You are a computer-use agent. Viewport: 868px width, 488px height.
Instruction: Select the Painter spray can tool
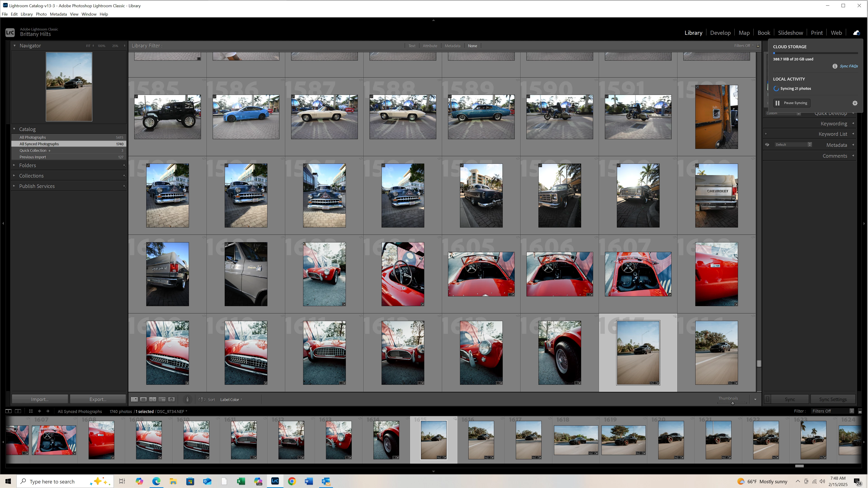[188, 399]
